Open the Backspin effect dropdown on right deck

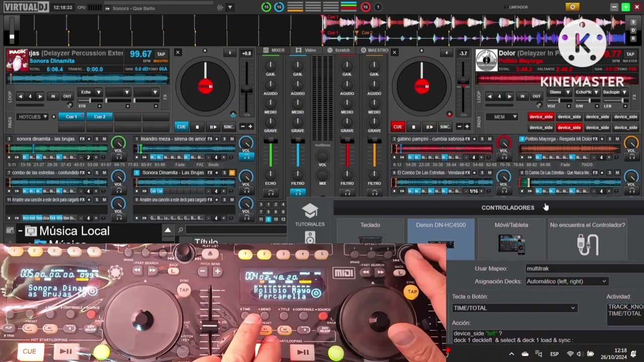(x=624, y=93)
